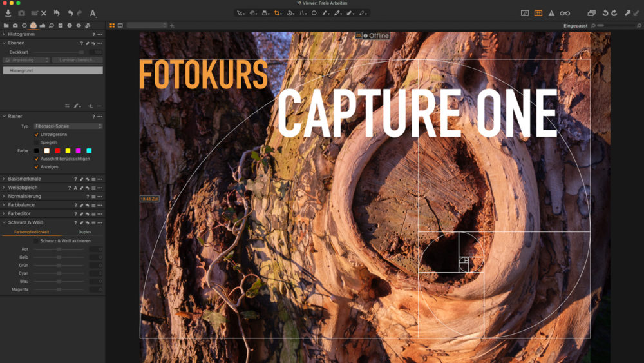This screenshot has width=644, height=363.
Task: Open Raster panel help question mark
Action: click(93, 117)
